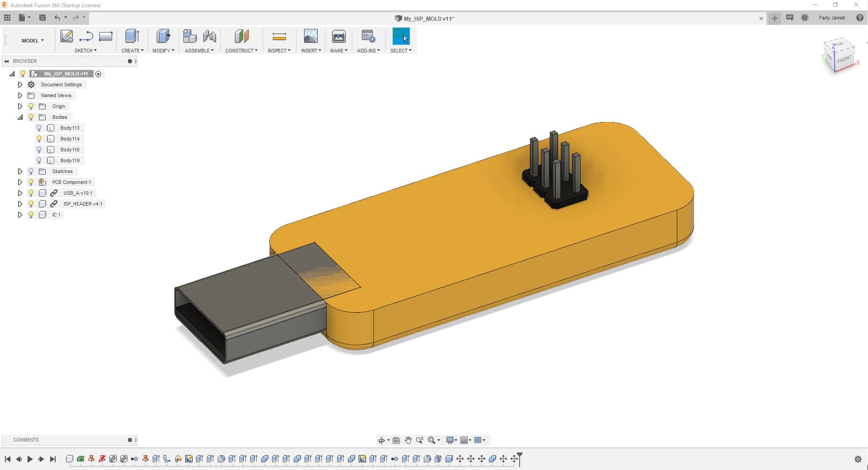Click the Measure tool icon

tap(279, 36)
